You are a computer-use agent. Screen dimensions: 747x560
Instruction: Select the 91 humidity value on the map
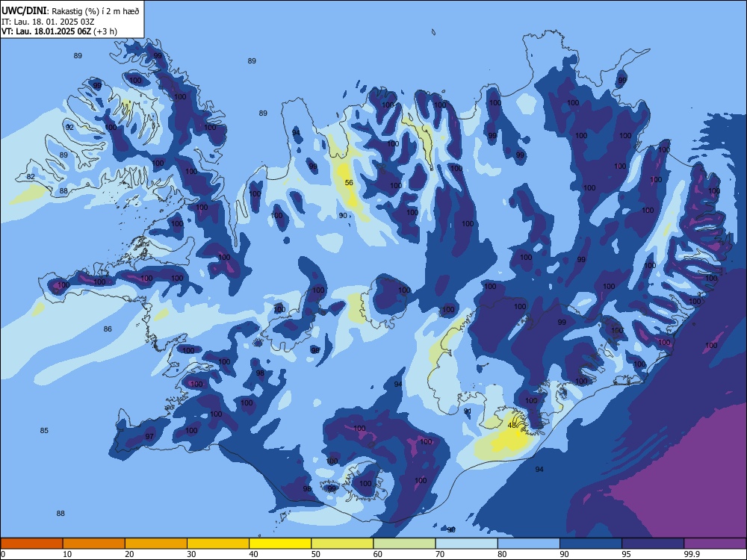468,411
